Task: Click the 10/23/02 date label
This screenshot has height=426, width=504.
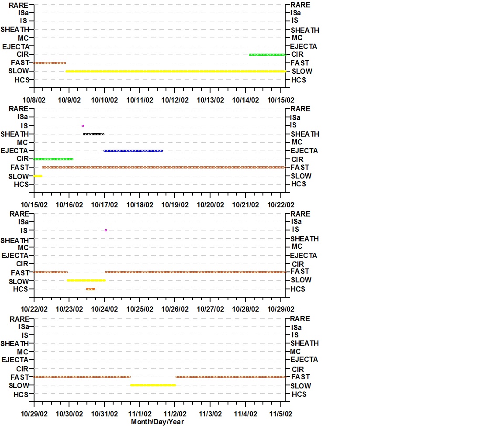Action: (x=69, y=309)
